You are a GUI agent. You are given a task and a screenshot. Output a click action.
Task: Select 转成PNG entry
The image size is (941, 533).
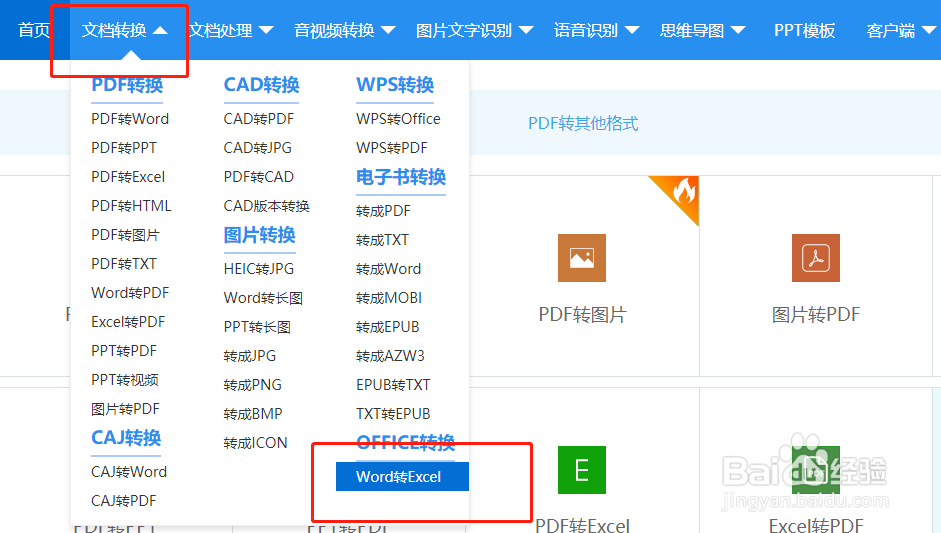[x=253, y=385]
